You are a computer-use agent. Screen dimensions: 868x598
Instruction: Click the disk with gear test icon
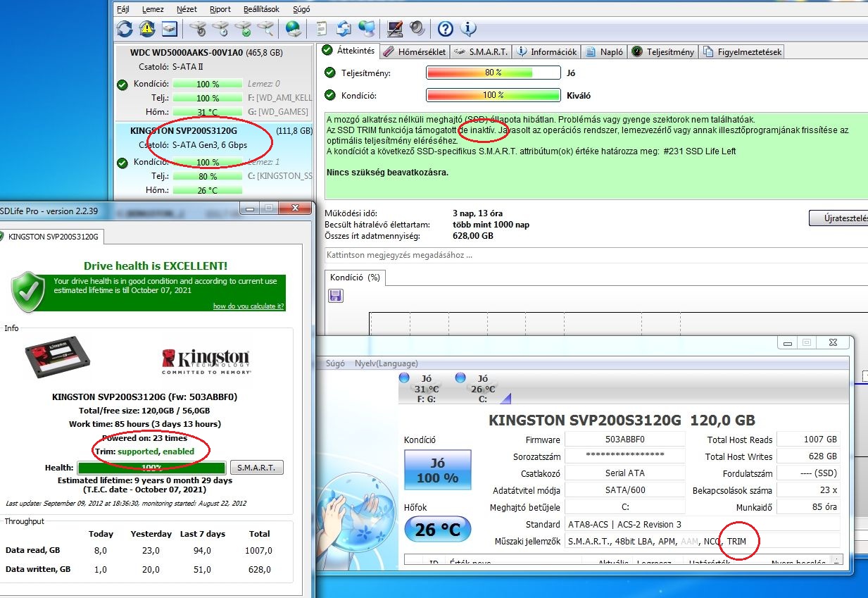[198, 29]
